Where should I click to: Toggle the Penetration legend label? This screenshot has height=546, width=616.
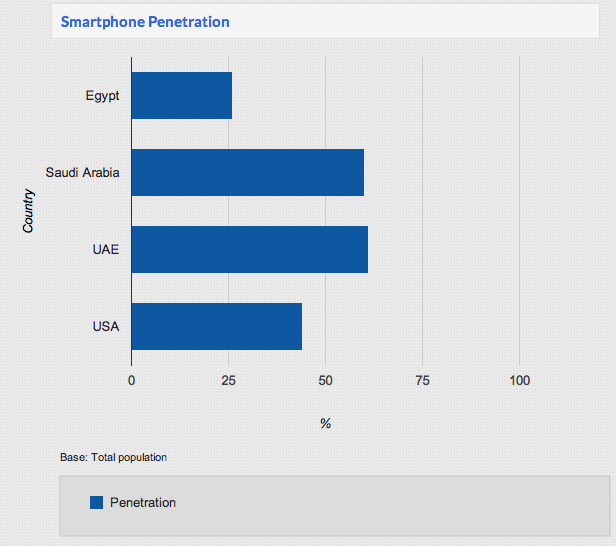pyautogui.click(x=143, y=502)
